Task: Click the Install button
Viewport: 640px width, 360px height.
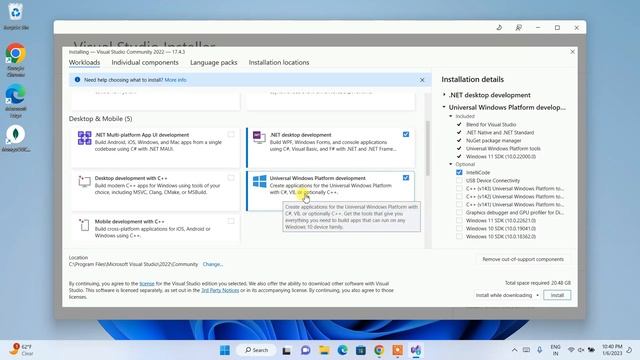Action: [x=557, y=295]
